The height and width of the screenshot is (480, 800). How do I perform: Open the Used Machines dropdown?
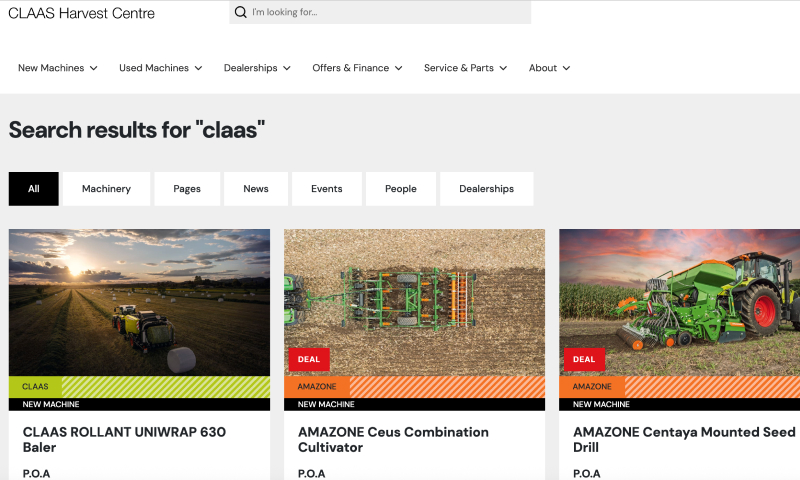pyautogui.click(x=160, y=68)
